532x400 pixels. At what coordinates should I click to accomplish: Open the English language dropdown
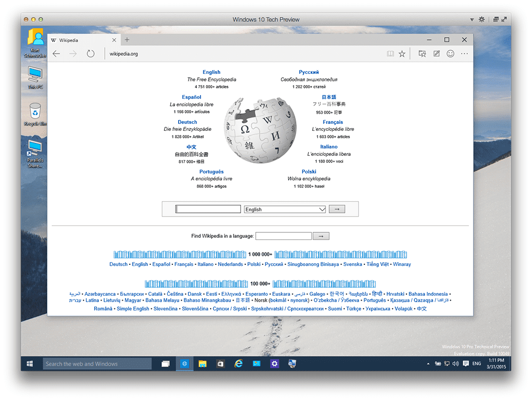coord(285,210)
